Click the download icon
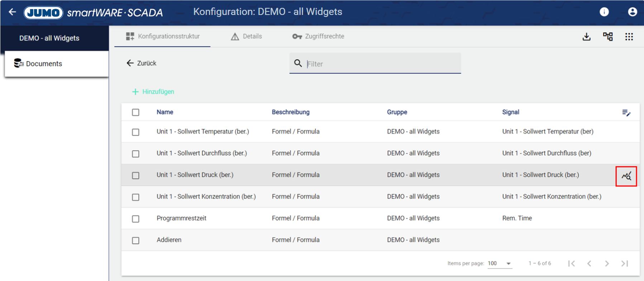Image resolution: width=644 pixels, height=281 pixels. 586,37
